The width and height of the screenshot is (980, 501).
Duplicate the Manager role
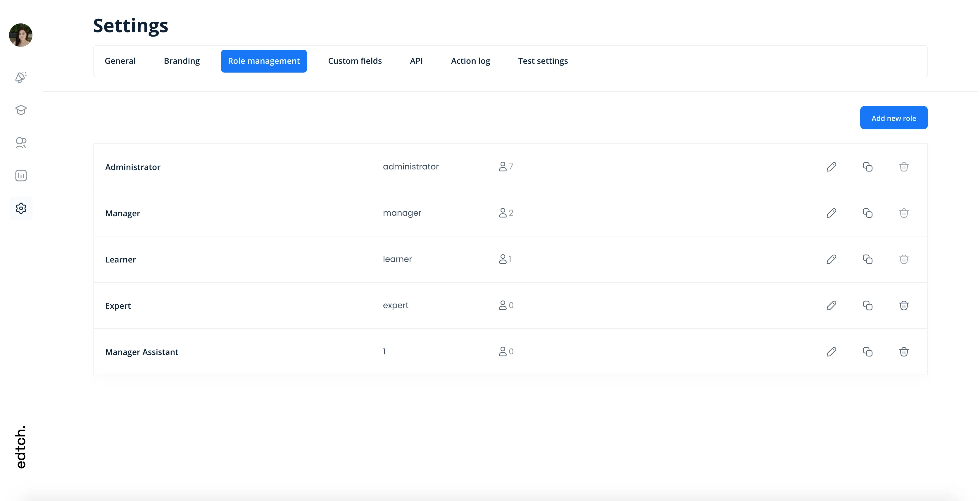pos(868,213)
